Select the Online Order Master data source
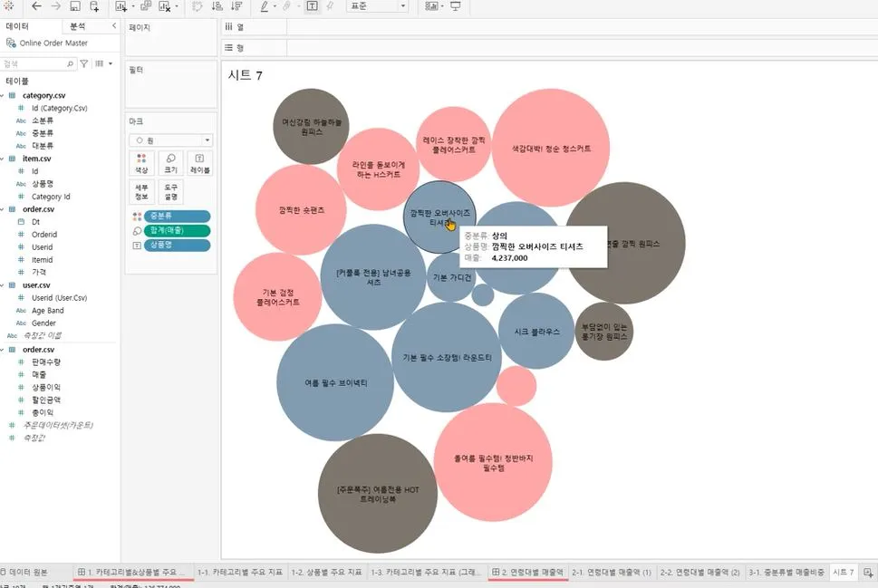Screen dimensions: 878x588 click(53, 43)
